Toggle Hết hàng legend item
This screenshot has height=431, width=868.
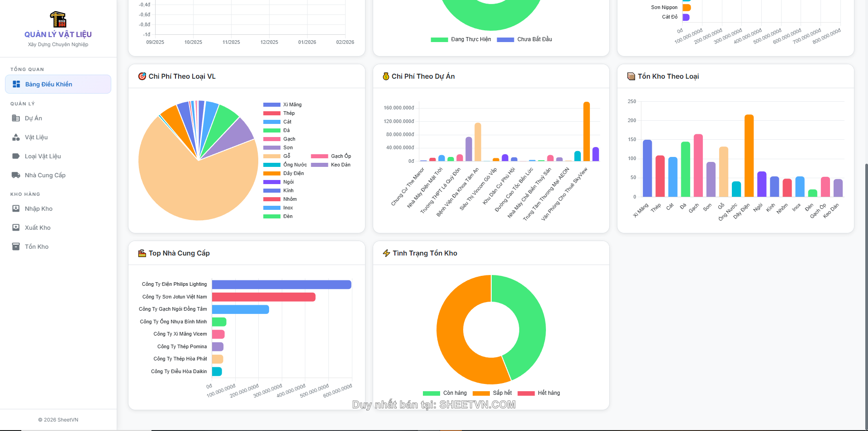click(539, 393)
